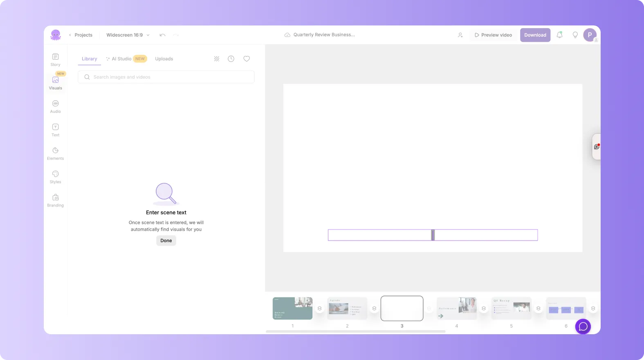Image resolution: width=644 pixels, height=360 pixels.
Task: Click the Download button
Action: 535,35
